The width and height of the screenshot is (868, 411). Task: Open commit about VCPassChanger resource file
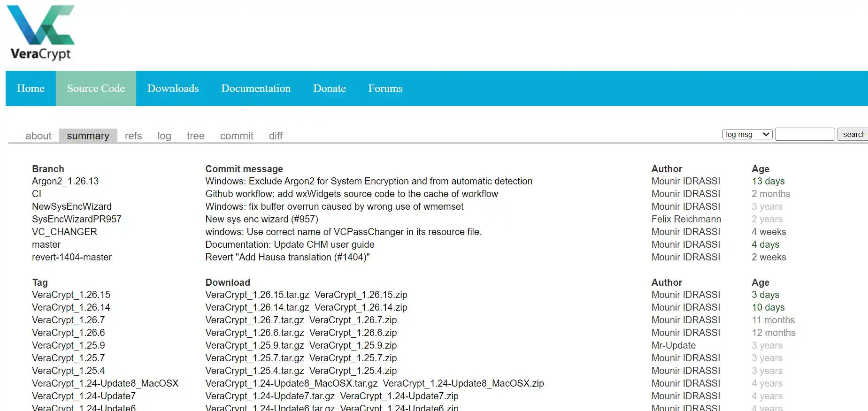point(344,232)
